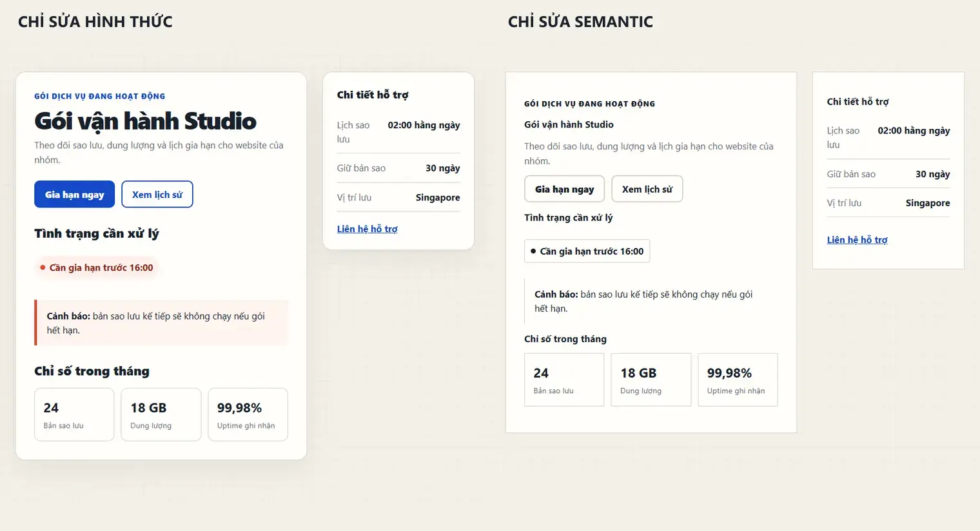Viewport: 980px width, 531px height.
Task: Select the big bold "Gói vận hành Studio" title
Action: pos(145,121)
